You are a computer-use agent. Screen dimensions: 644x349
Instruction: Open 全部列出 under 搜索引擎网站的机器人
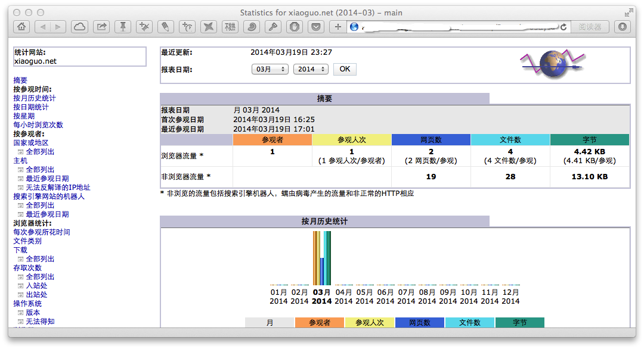(40, 205)
